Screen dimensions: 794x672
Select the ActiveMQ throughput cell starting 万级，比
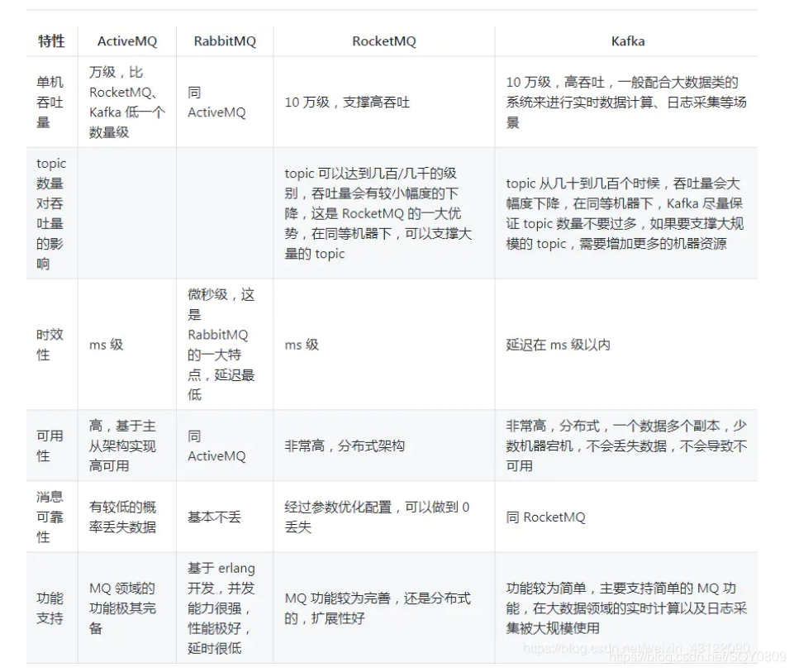click(x=127, y=102)
